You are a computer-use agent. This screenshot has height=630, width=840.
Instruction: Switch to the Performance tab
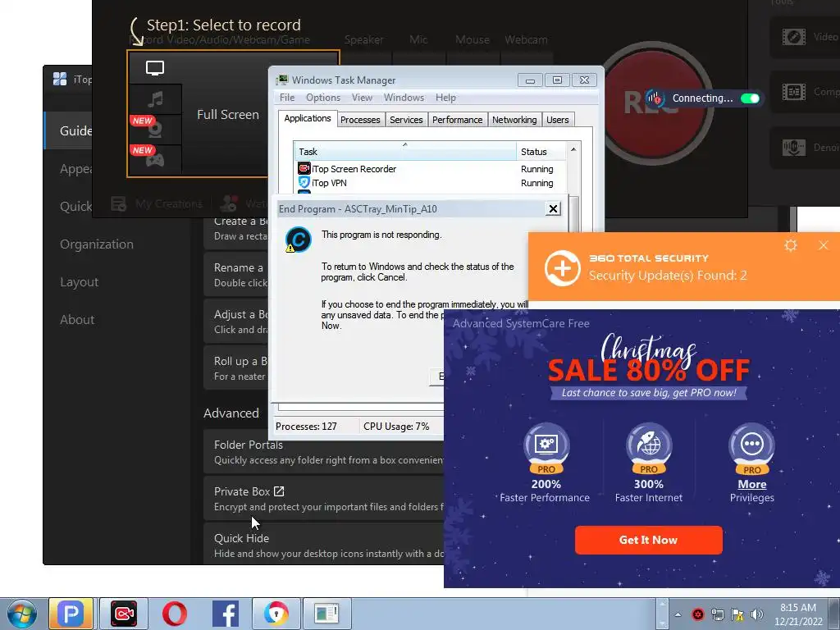(458, 120)
